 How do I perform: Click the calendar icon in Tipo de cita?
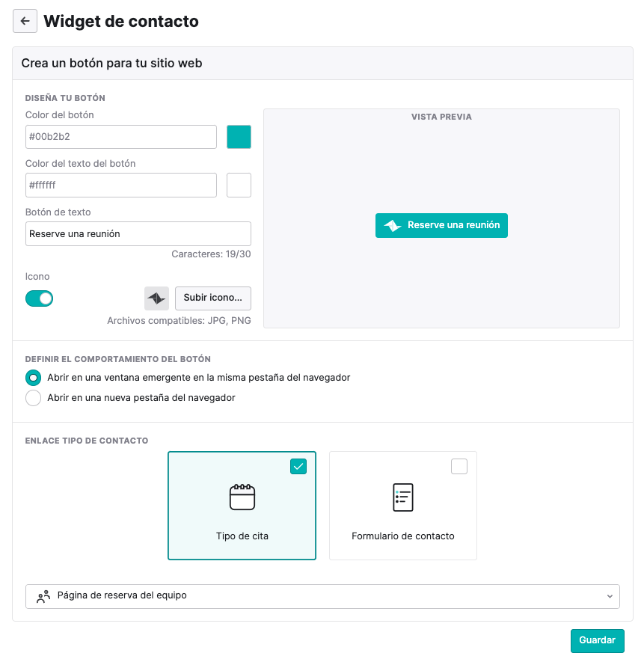(242, 497)
